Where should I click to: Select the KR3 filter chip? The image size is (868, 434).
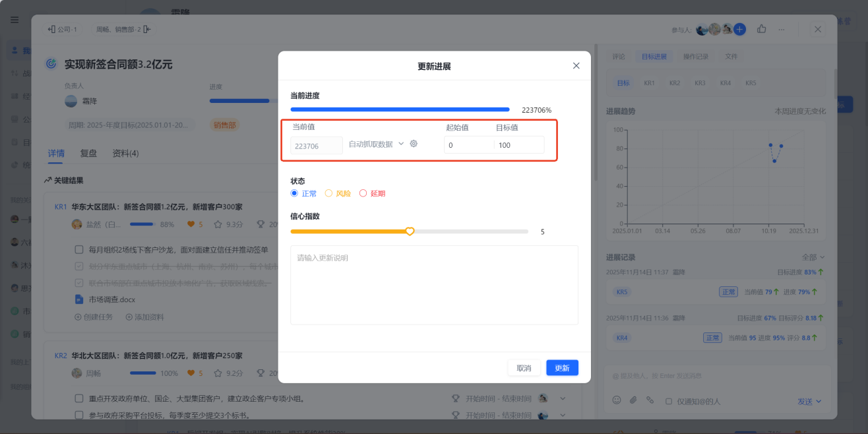(x=700, y=83)
